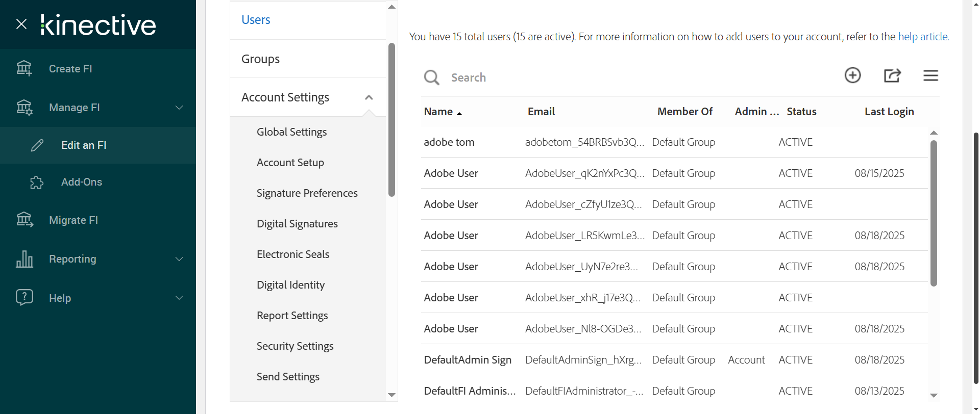
Task: Click the Migrate FI icon
Action: tap(24, 220)
